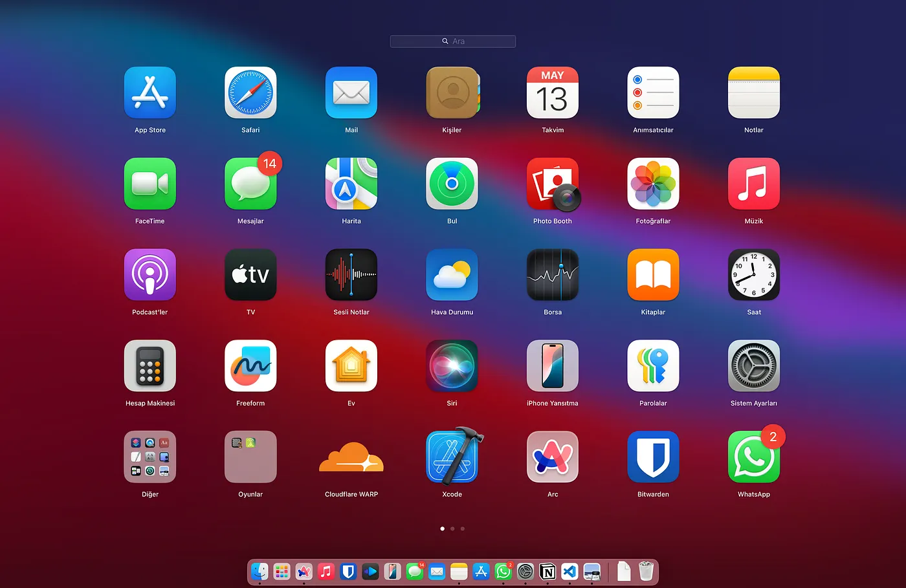
Task: Launch Hesap Makinesi calculator
Action: [x=150, y=366]
